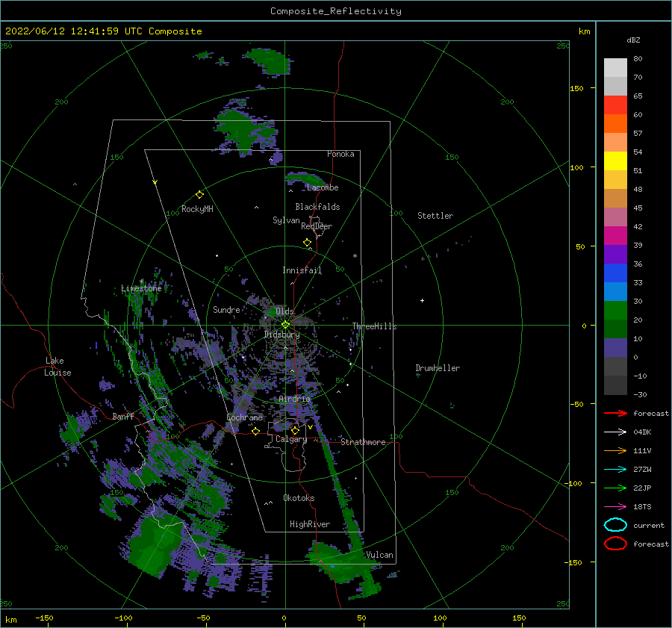Click the Vulcan town label
Screen dimensions: 672x628
click(x=379, y=555)
